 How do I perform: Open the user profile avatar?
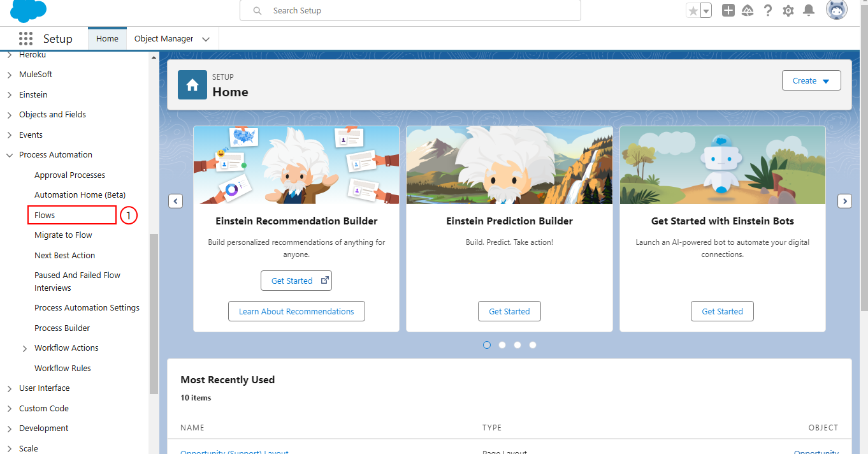click(836, 10)
